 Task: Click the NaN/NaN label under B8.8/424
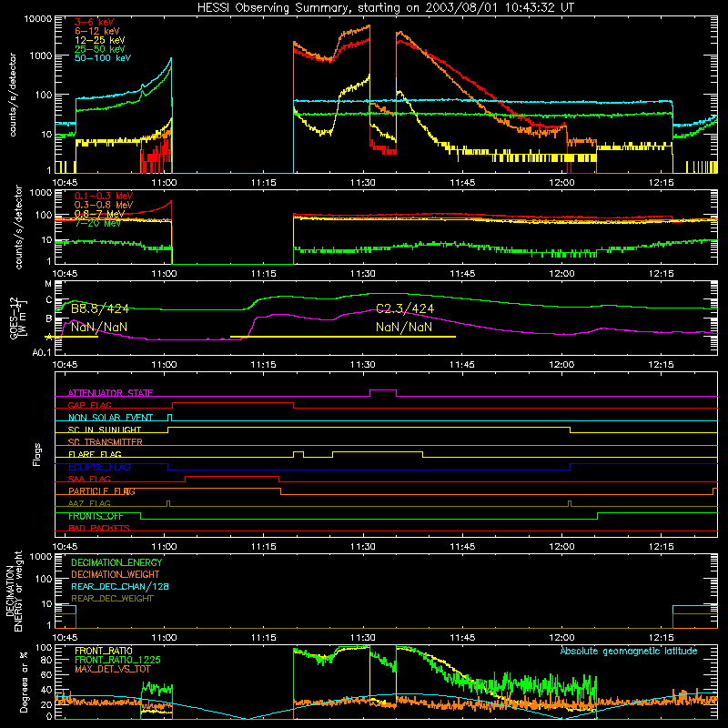[x=99, y=327]
